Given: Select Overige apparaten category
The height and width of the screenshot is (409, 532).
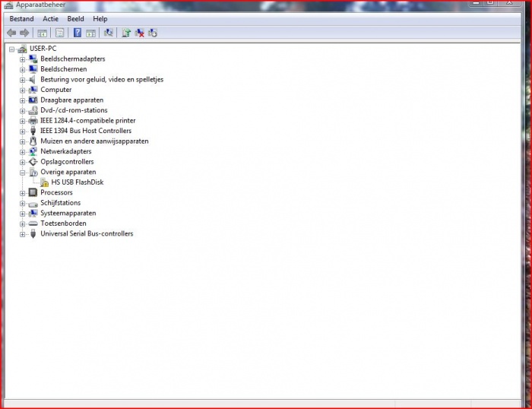Looking at the screenshot, I should click(x=68, y=172).
